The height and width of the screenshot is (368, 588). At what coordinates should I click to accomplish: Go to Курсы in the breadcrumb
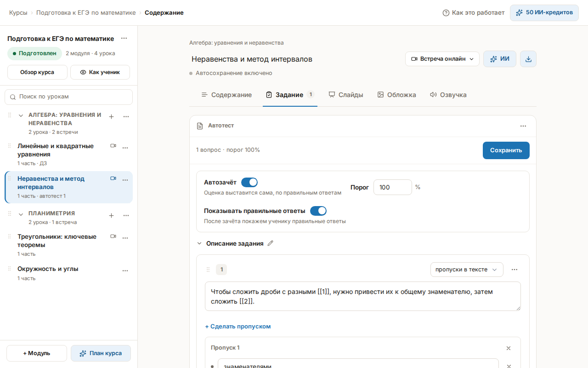[18, 13]
